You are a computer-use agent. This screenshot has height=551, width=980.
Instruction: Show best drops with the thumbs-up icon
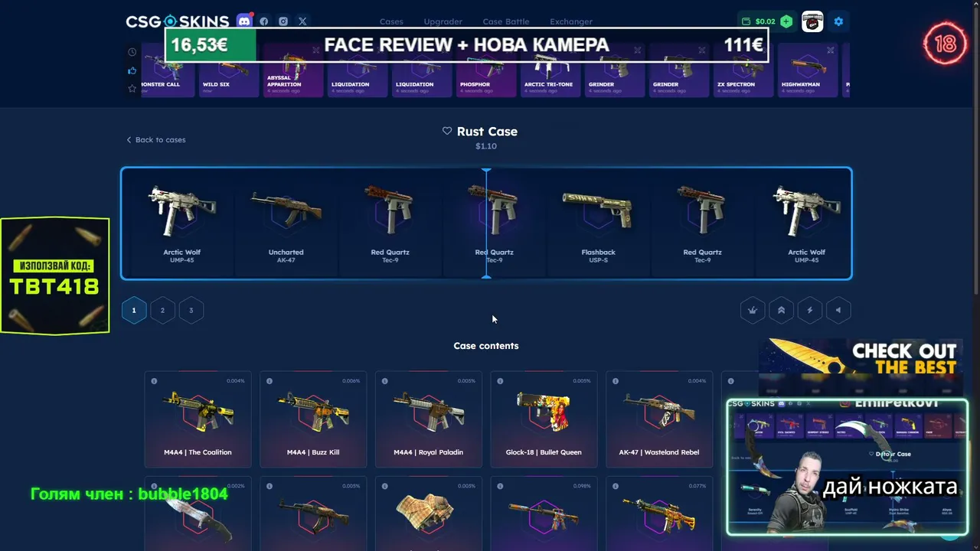point(132,70)
